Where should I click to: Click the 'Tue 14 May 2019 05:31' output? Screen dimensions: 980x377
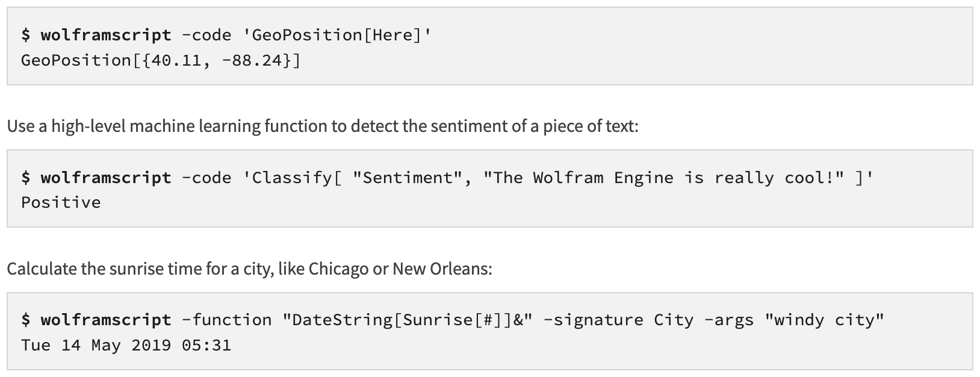(126, 345)
